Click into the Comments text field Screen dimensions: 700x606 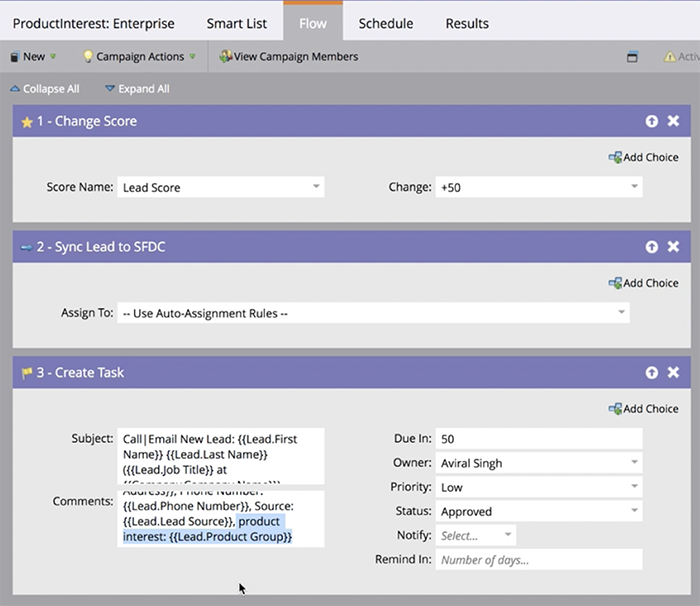pos(221,518)
